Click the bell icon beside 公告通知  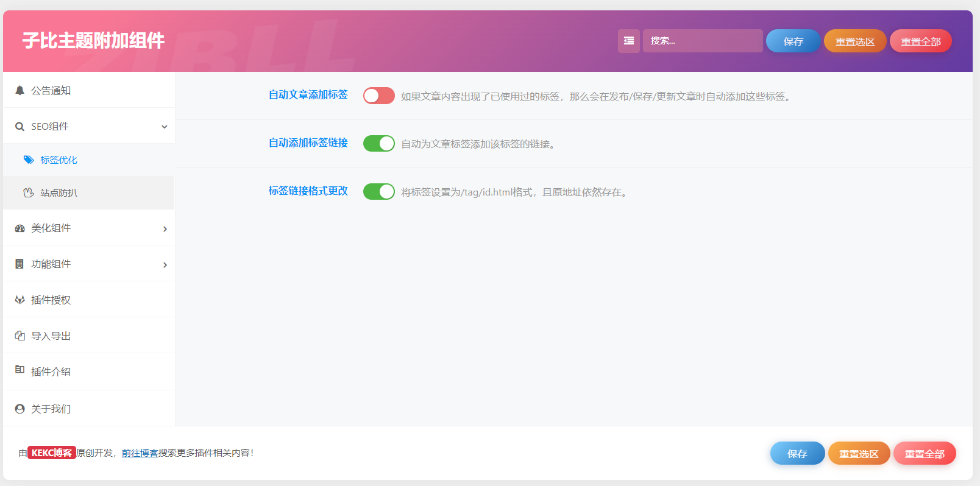click(20, 90)
